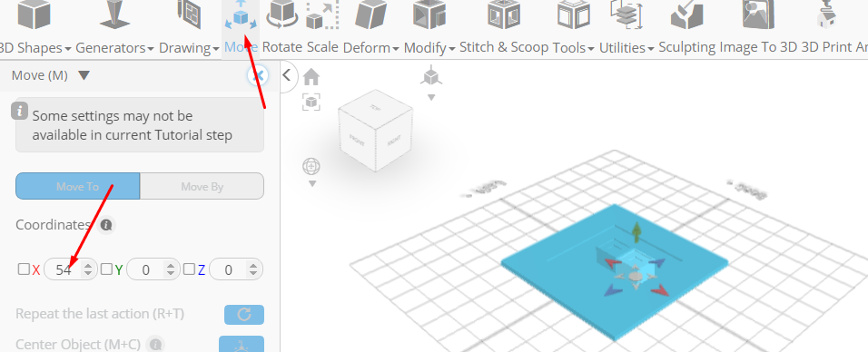The height and width of the screenshot is (352, 868).
Task: Enable the Z coordinate checkbox
Action: [x=190, y=269]
